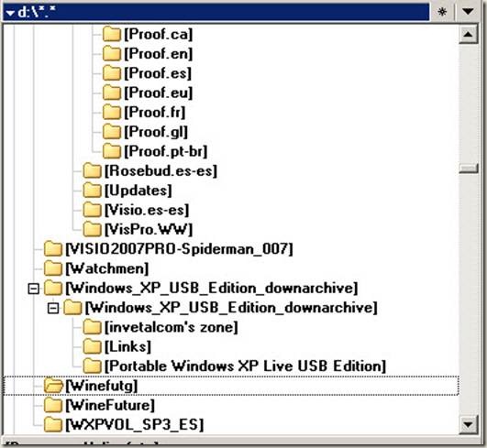Image resolution: width=487 pixels, height=448 pixels.
Task: Select the [WineFuture] folder name
Action: point(110,406)
